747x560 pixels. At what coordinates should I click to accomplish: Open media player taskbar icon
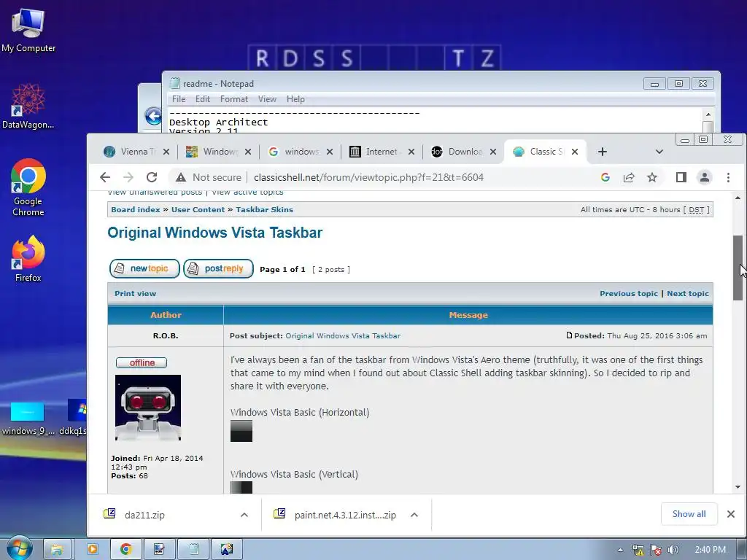pos(92,549)
